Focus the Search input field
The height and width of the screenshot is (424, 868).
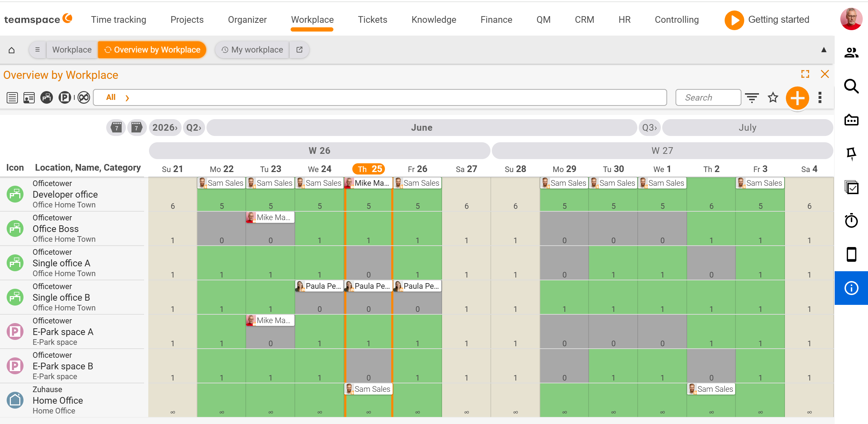click(x=708, y=97)
